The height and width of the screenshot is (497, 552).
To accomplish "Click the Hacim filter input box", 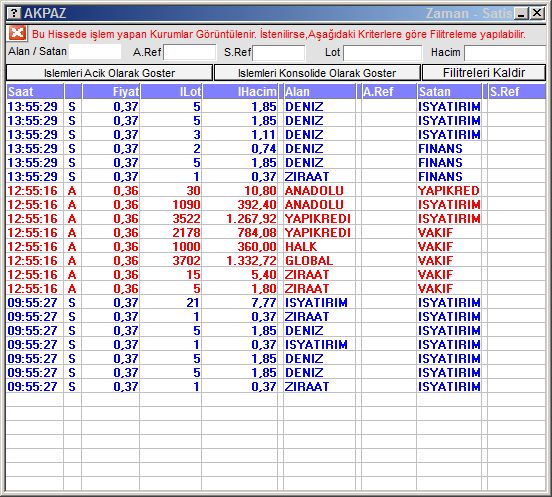I will click(x=505, y=53).
